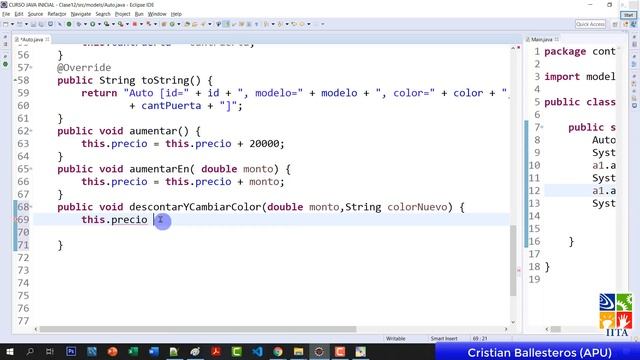
Task: Click the Back navigation arrow icon
Action: click(294, 24)
